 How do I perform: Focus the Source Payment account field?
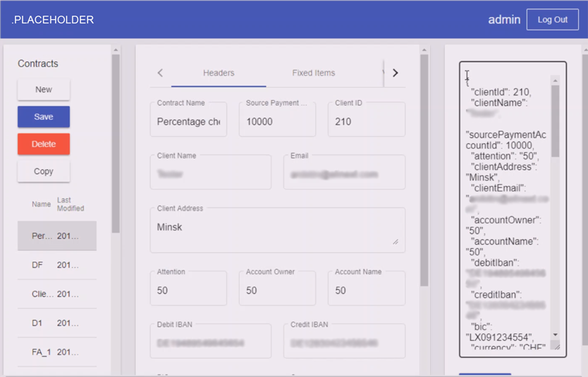pos(277,122)
